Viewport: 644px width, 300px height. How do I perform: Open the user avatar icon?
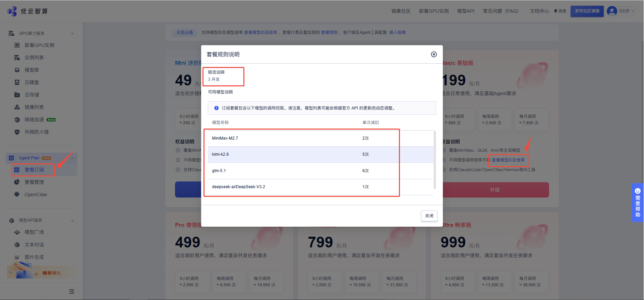[x=612, y=11]
